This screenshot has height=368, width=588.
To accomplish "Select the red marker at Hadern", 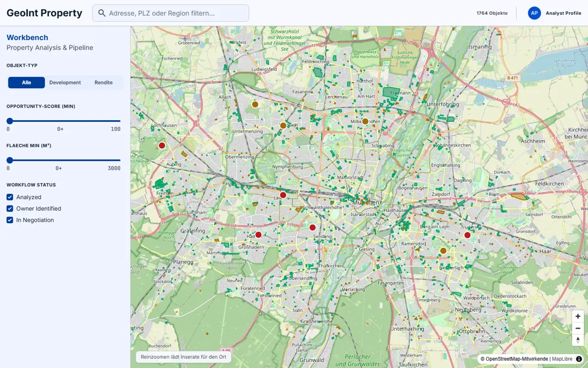I will tap(258, 235).
